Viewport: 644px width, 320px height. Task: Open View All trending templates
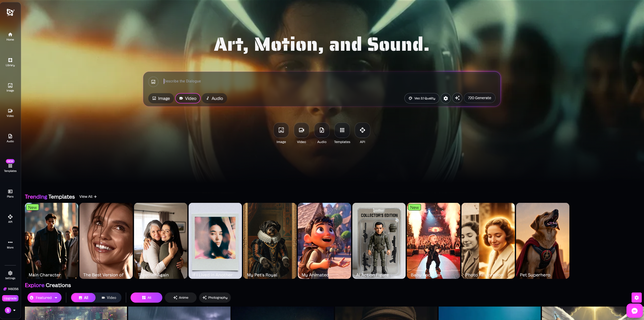pyautogui.click(x=88, y=197)
